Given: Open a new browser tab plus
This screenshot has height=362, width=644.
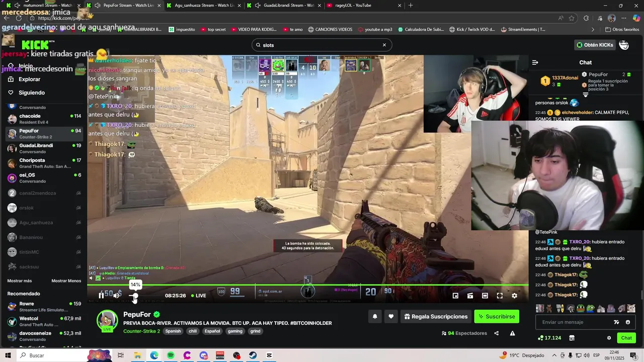Looking at the screenshot, I should [411, 6].
